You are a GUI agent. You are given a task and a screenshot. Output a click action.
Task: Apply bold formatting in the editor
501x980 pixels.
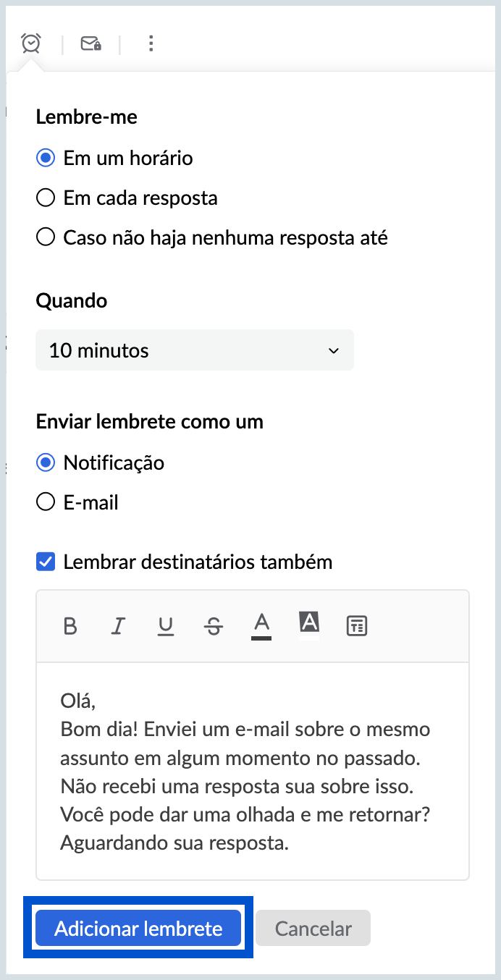tap(70, 626)
